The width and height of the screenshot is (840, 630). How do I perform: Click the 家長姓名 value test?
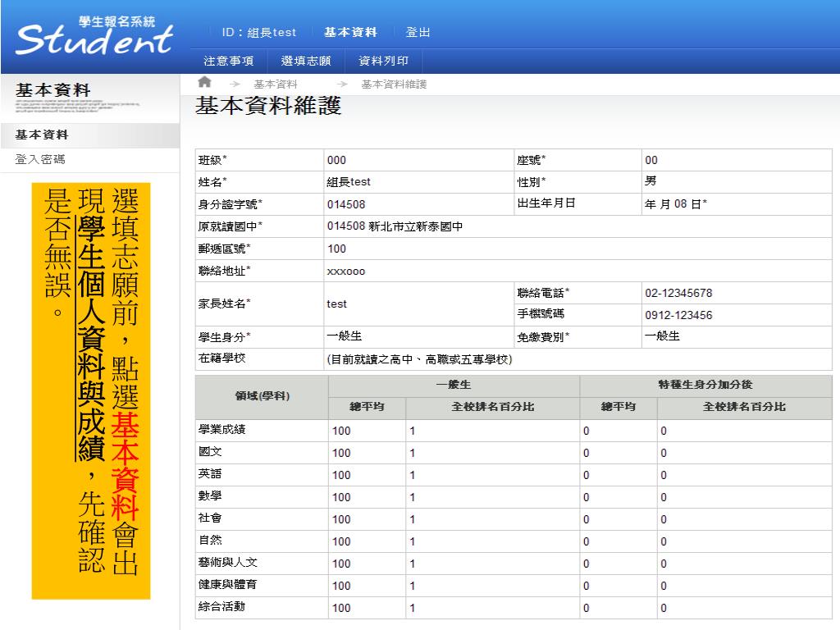pyautogui.click(x=337, y=304)
